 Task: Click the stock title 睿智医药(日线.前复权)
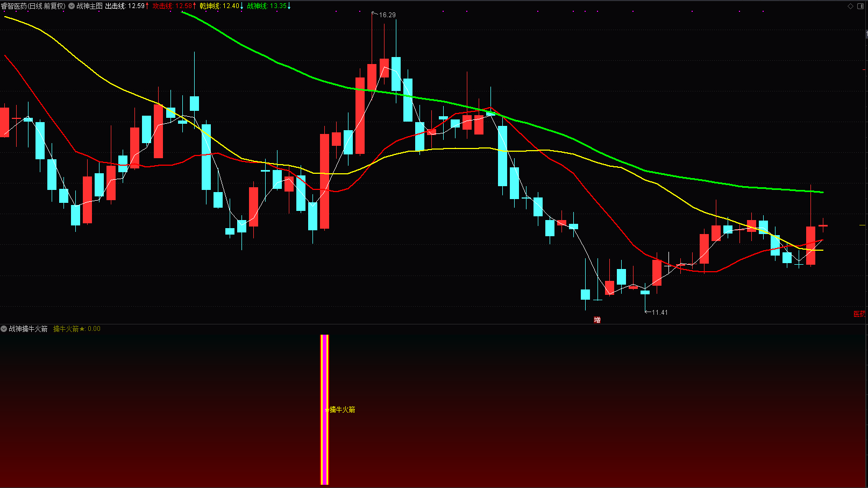33,6
